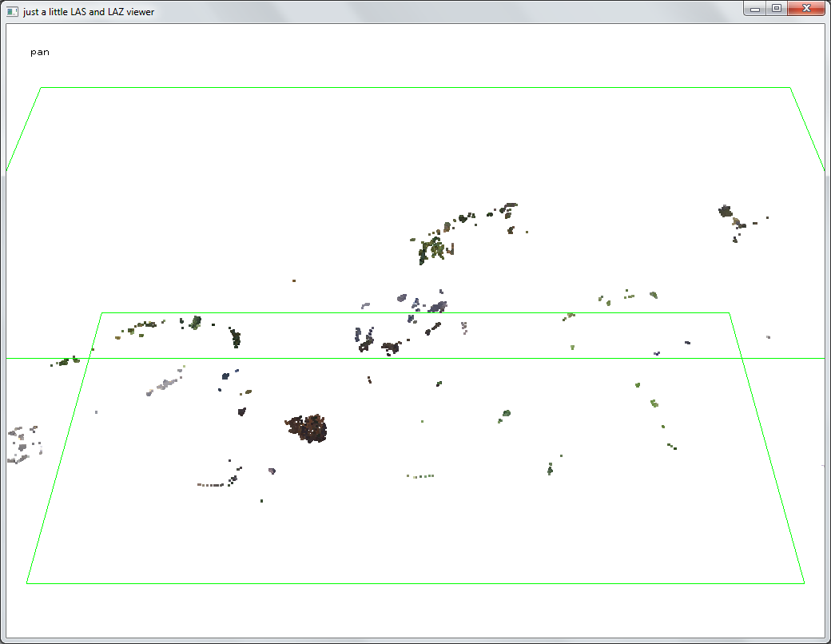831x644 pixels.
Task: Click the "pan" mode label
Action: 40,52
